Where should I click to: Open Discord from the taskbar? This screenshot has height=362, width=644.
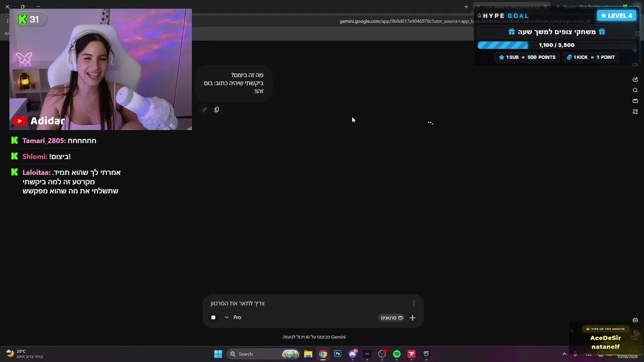353,354
